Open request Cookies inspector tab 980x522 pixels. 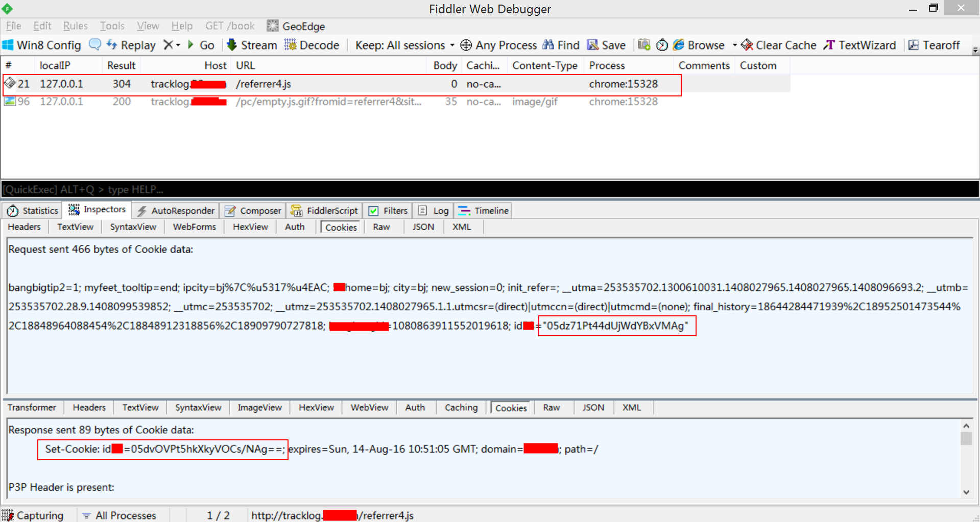[x=341, y=228]
